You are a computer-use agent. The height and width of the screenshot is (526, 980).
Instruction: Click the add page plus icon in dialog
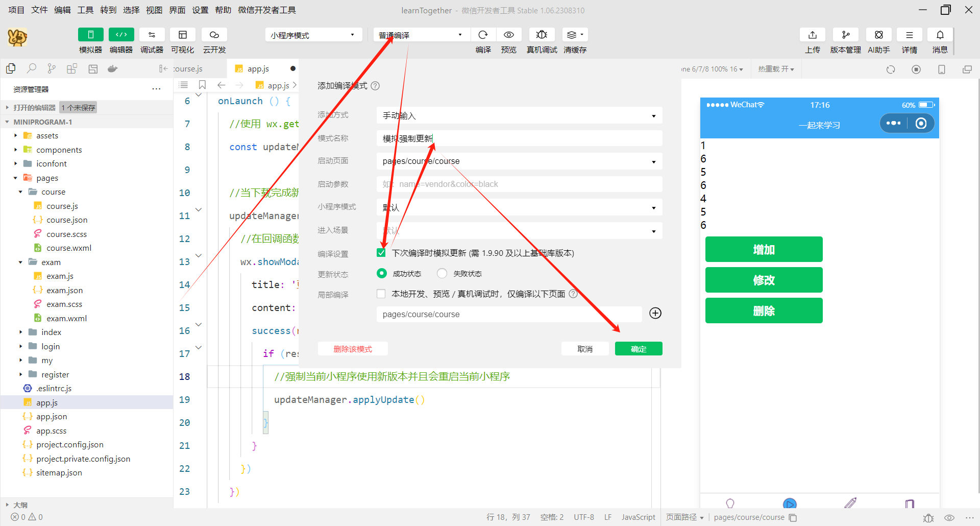coord(655,313)
